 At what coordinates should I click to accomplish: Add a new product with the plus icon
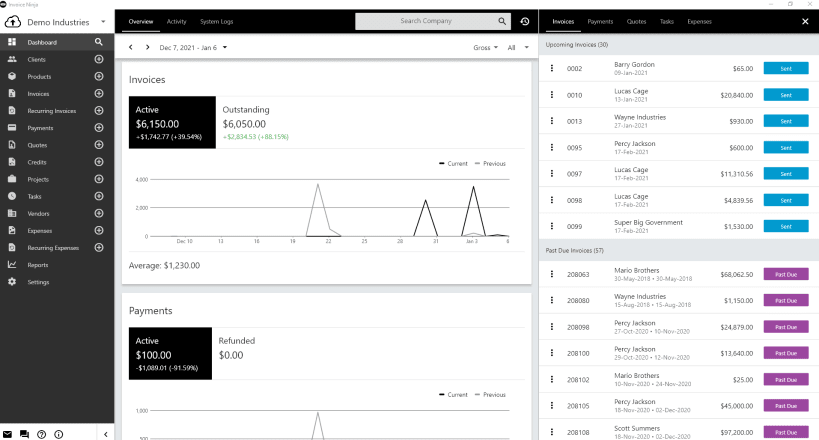(x=99, y=76)
